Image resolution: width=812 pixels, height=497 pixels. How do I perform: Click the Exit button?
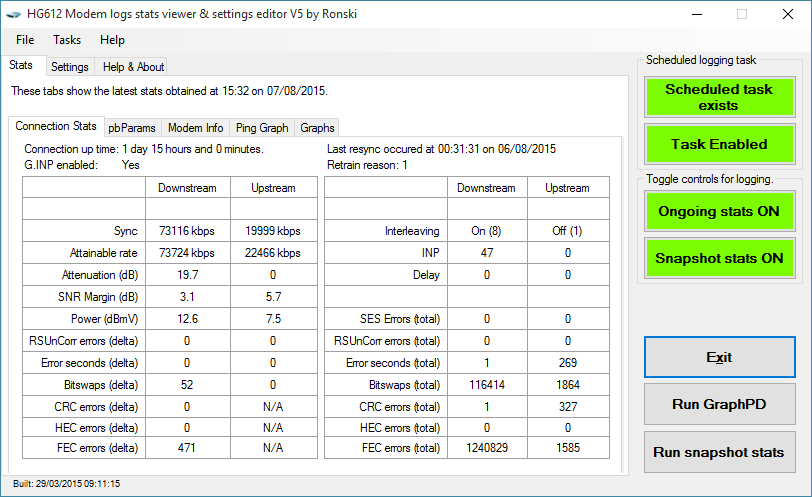[719, 357]
